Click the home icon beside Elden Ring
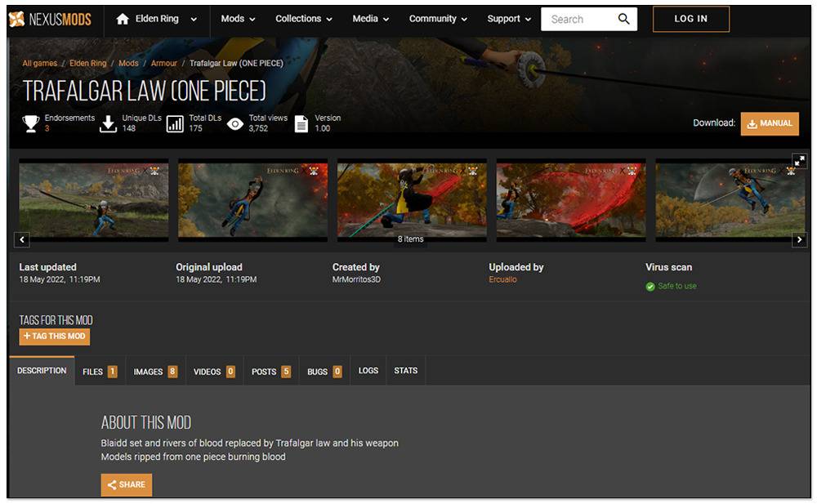Image resolution: width=817 pixels, height=504 pixels. tap(123, 20)
